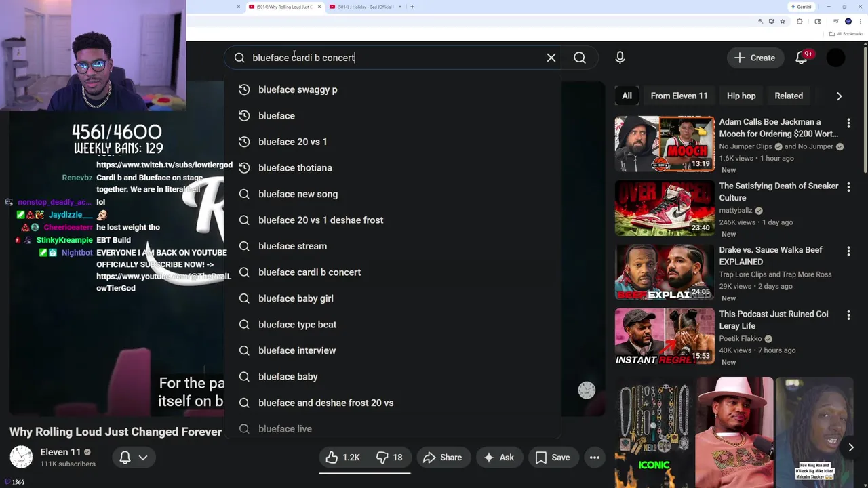Image resolution: width=868 pixels, height=488 pixels.
Task: Pick the 'blueface interview' suggestion
Action: 393,350
